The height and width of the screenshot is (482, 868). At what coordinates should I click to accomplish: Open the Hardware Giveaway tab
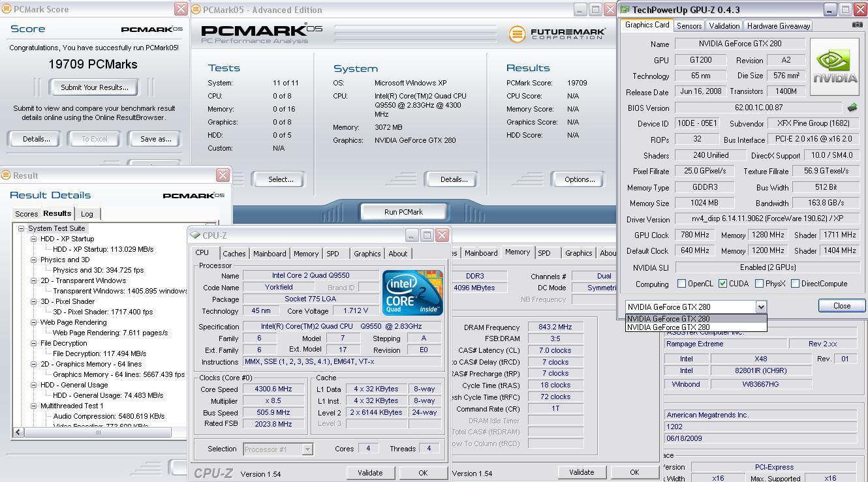pos(778,25)
